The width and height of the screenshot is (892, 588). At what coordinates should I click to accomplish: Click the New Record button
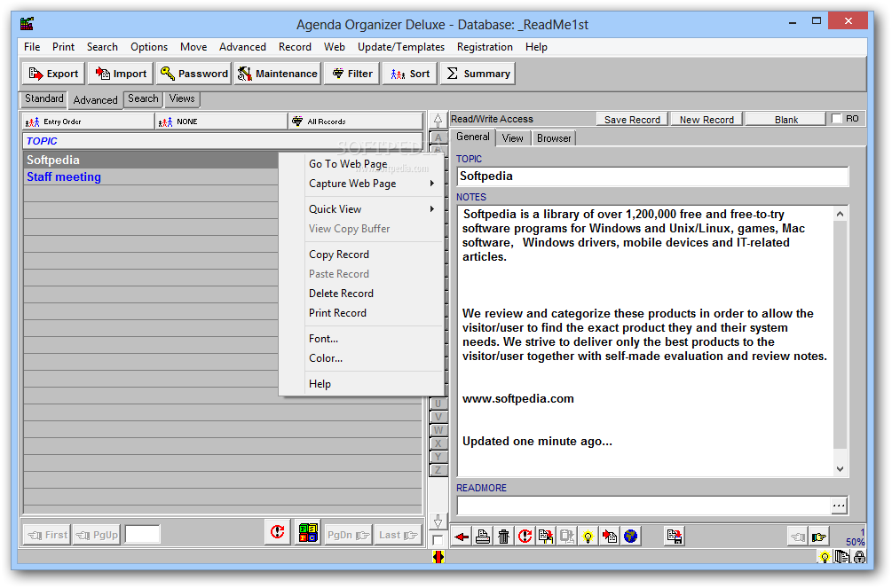706,120
